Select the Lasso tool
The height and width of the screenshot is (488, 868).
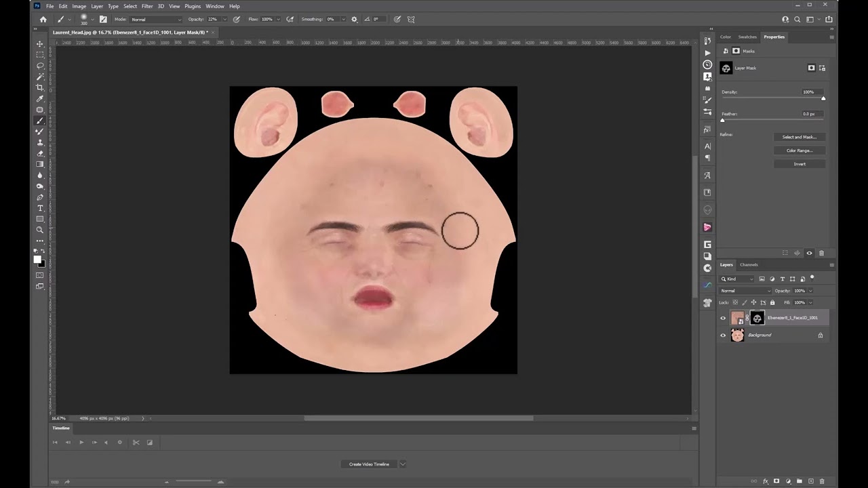[40, 66]
